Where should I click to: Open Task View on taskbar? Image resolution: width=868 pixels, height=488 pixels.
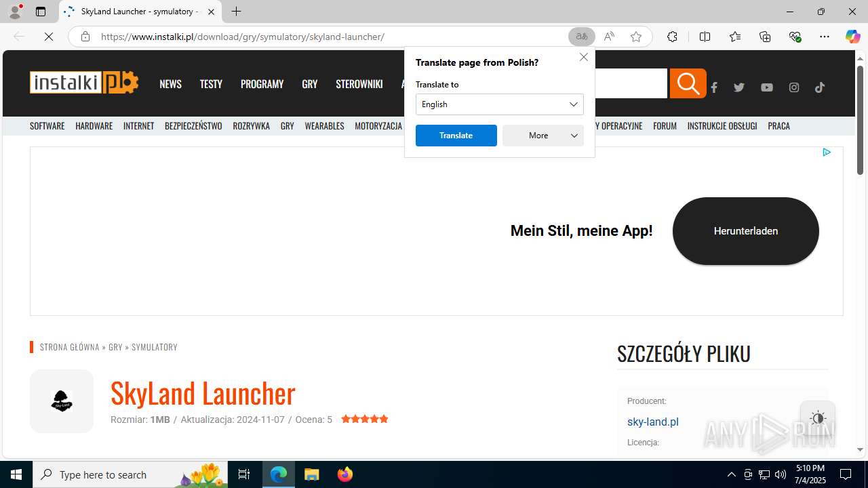point(244,474)
